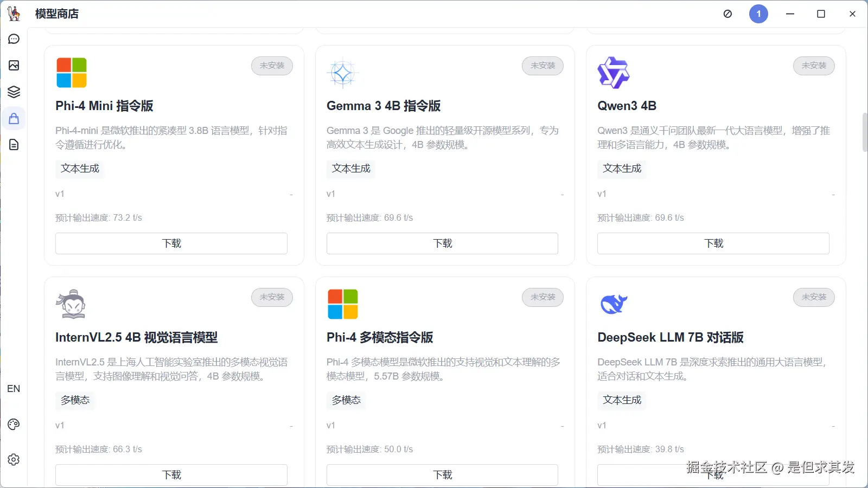Viewport: 868px width, 488px height.
Task: Click 未安装 badge on Phi-4 Mini card
Action: [272, 66]
